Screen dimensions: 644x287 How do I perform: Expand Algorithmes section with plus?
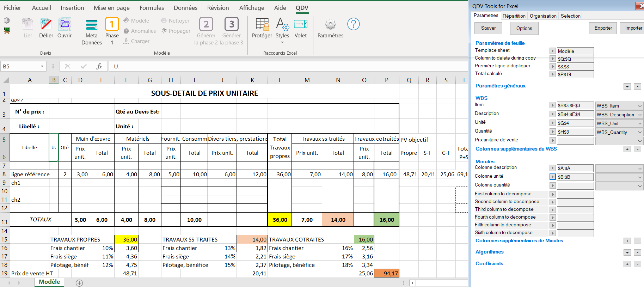(627, 252)
